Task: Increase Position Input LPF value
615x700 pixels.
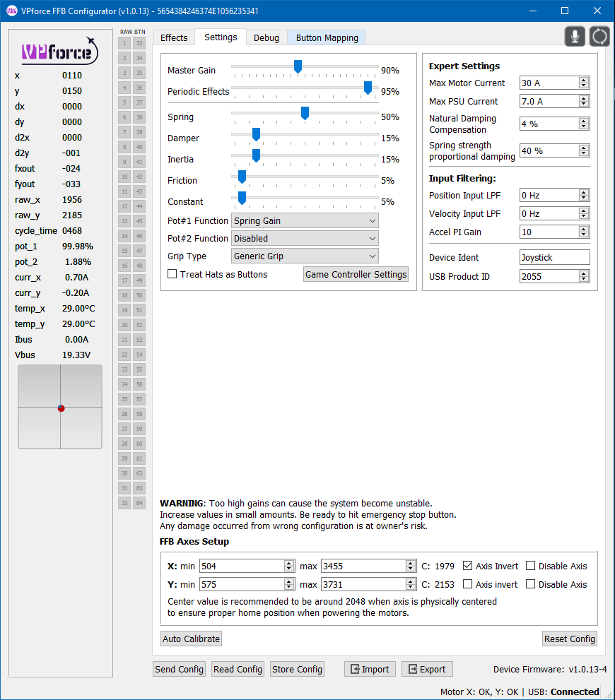Action: pyautogui.click(x=584, y=192)
